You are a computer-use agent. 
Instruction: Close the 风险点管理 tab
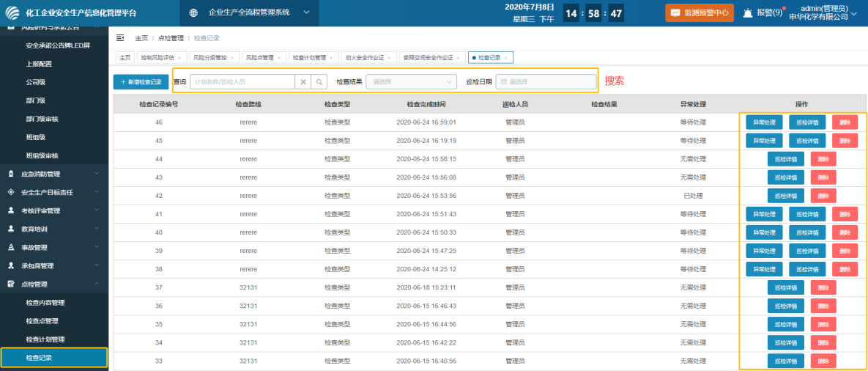278,58
